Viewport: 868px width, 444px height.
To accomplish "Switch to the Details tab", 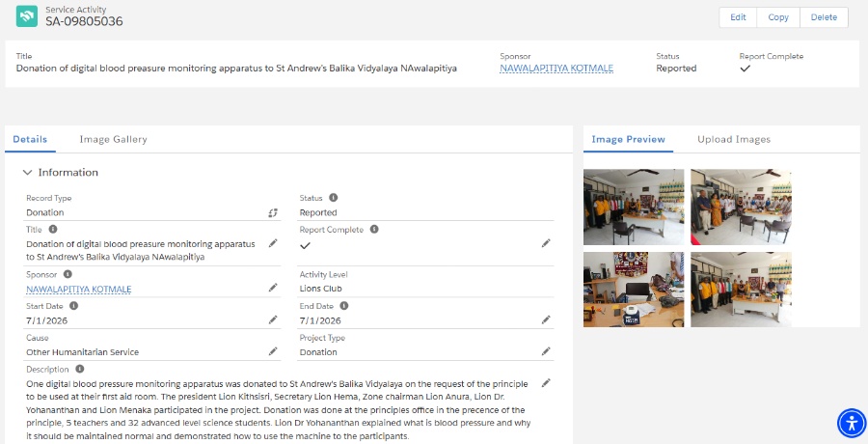I will (x=30, y=139).
